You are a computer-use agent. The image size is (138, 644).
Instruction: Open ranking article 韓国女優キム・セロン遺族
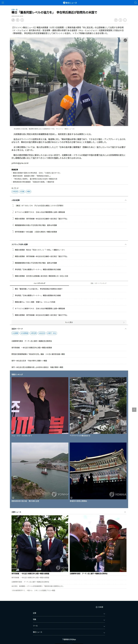[x=35, y=302]
